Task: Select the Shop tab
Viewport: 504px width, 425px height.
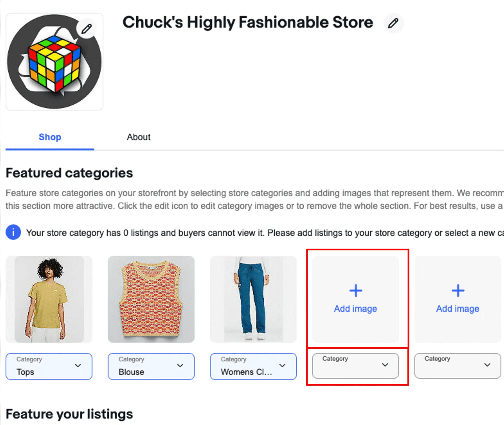Action: (x=50, y=137)
